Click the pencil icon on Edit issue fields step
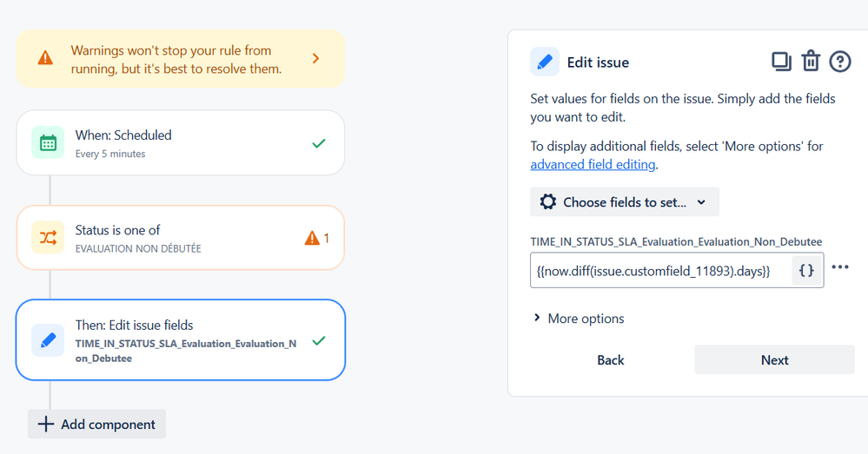This screenshot has height=454, width=868. click(x=48, y=340)
